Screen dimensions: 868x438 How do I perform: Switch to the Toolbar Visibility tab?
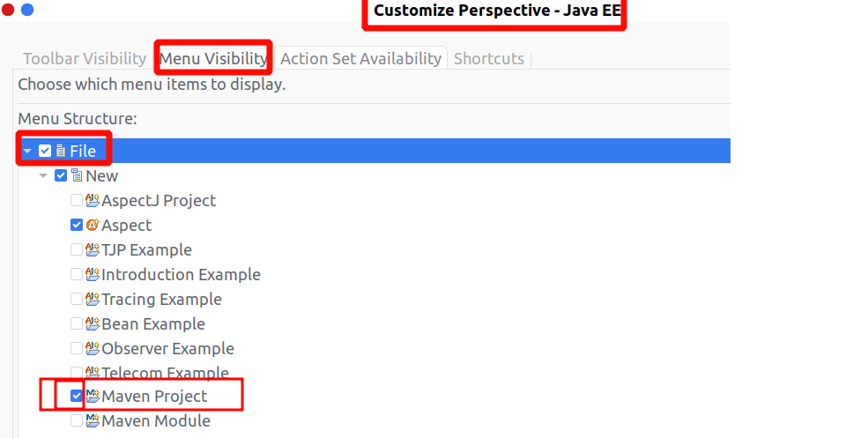[x=85, y=59]
